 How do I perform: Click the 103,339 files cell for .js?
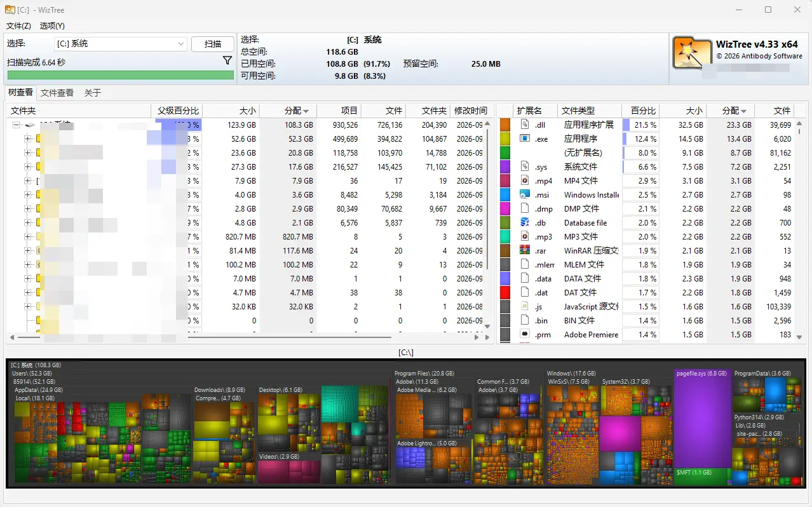pos(776,307)
